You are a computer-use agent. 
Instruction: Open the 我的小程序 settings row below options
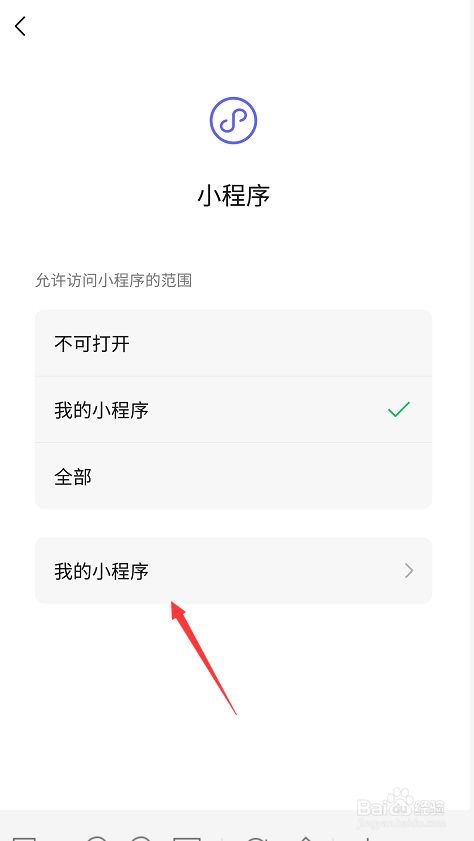pyautogui.click(x=233, y=571)
